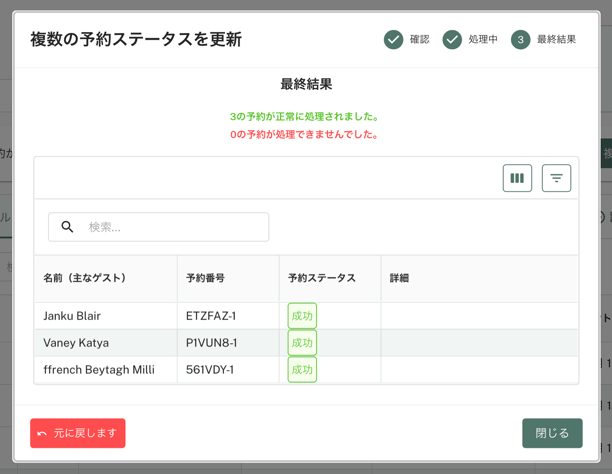612x474 pixels.
Task: Click reservation number 561VDY-1
Action: [x=210, y=370]
